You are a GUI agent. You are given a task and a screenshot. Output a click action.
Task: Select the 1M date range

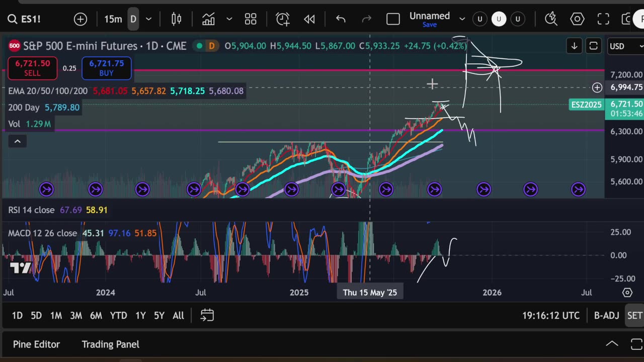coord(56,315)
